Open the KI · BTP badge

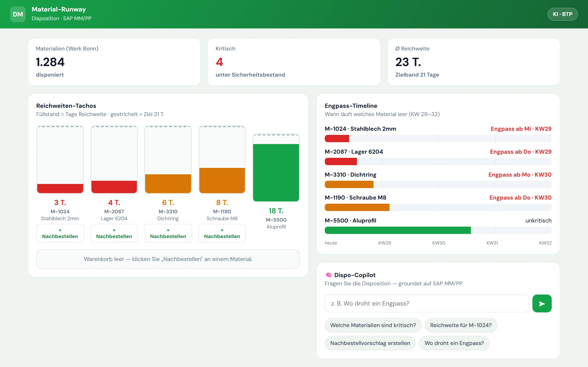point(563,14)
